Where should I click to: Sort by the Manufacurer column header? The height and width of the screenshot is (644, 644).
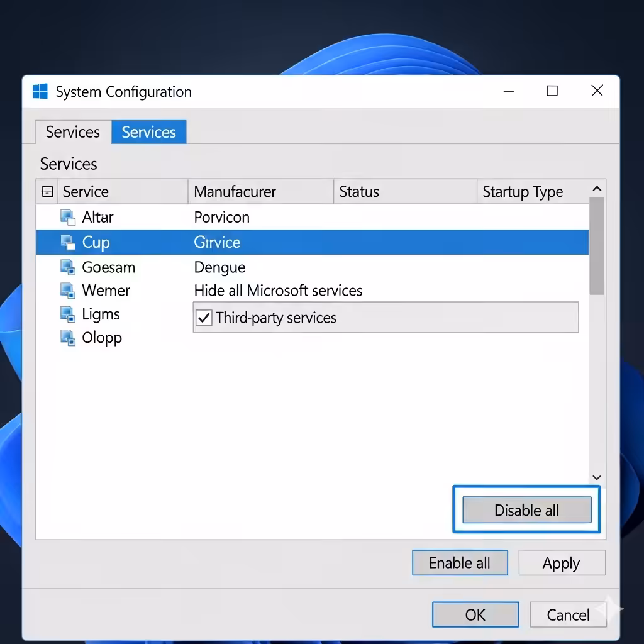(x=260, y=191)
